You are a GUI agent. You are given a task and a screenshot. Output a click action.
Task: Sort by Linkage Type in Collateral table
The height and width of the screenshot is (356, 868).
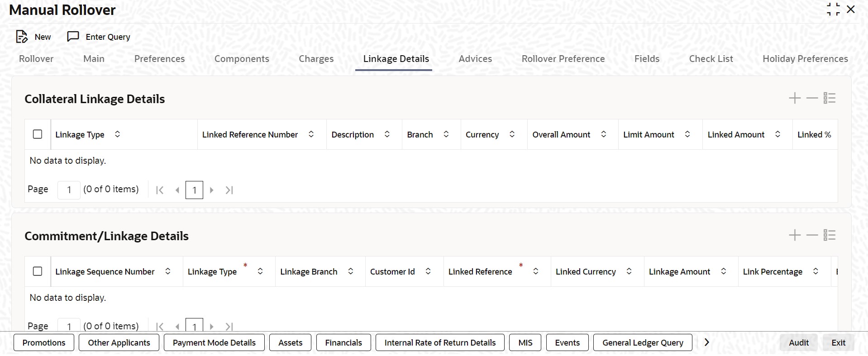117,134
